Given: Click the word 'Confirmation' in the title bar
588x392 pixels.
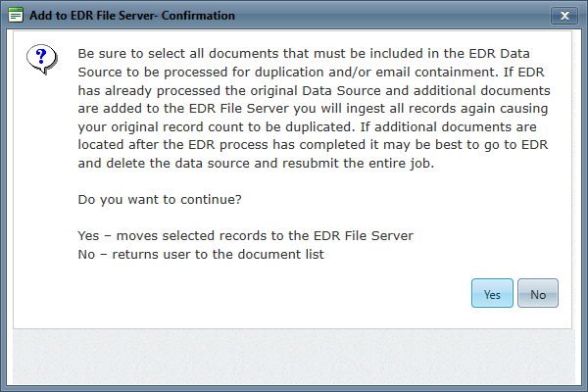Looking at the screenshot, I should pyautogui.click(x=198, y=16).
